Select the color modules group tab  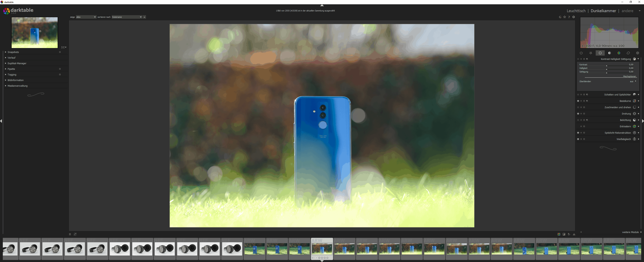click(619, 53)
